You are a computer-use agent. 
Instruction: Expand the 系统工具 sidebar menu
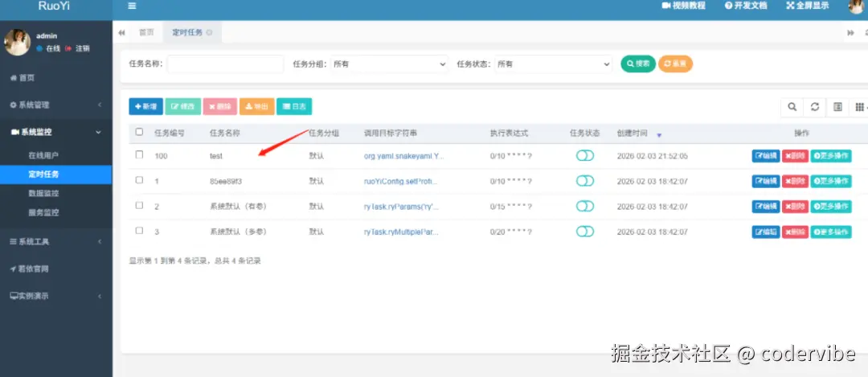(56, 241)
